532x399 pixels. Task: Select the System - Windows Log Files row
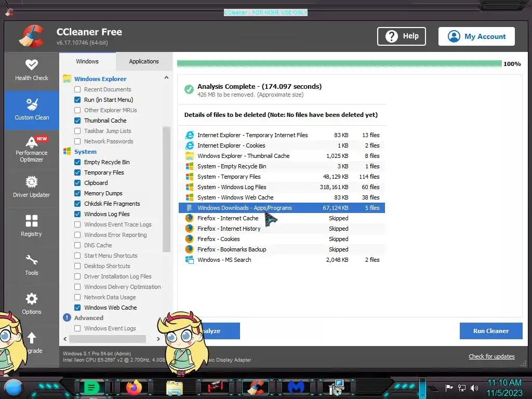(282, 187)
